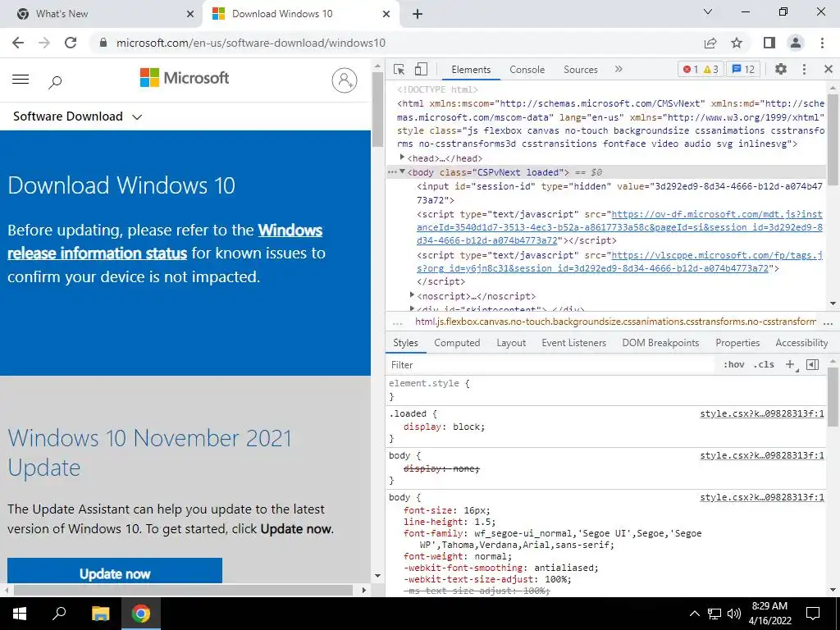The width and height of the screenshot is (840, 630).
Task: Open the Accessibility tab
Action: (x=801, y=343)
